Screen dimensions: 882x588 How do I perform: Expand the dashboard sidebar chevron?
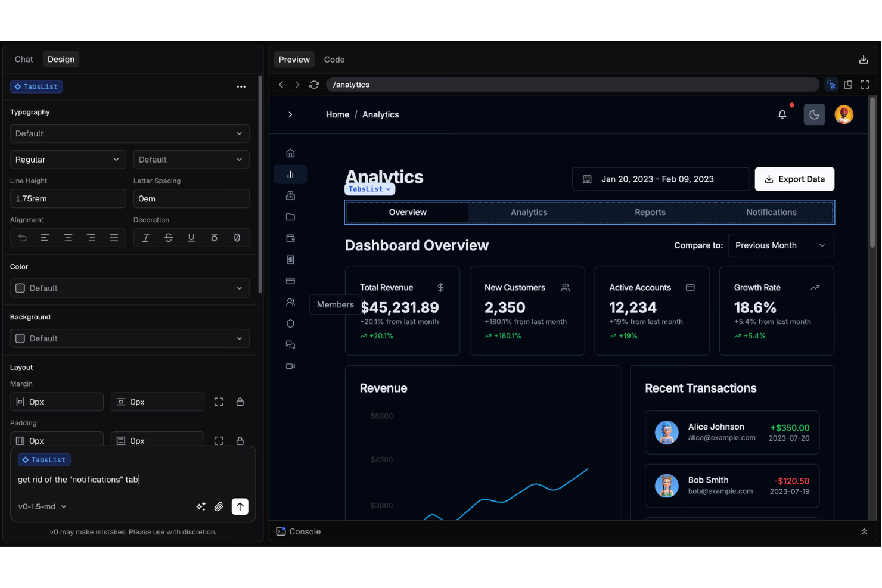tap(290, 114)
